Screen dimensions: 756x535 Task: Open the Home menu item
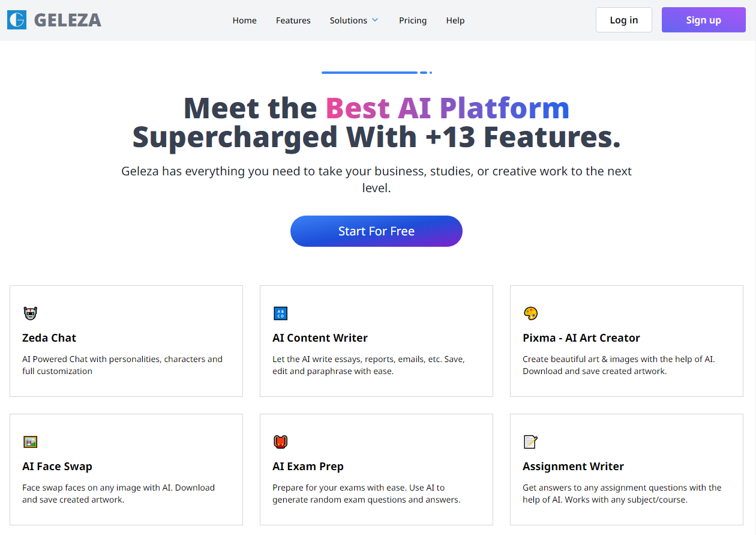coord(245,20)
